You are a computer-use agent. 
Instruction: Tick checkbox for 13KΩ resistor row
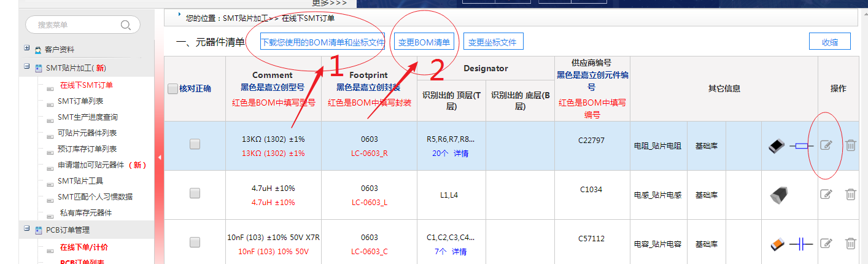coord(195,144)
